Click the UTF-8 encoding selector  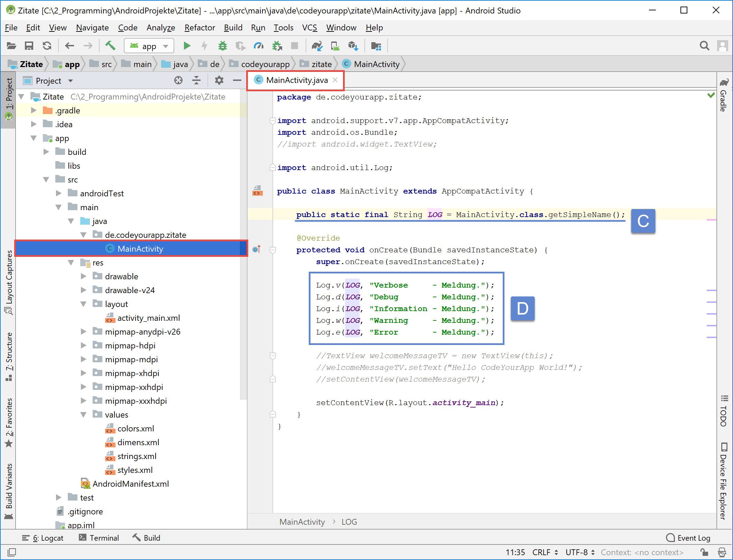pyautogui.click(x=580, y=552)
